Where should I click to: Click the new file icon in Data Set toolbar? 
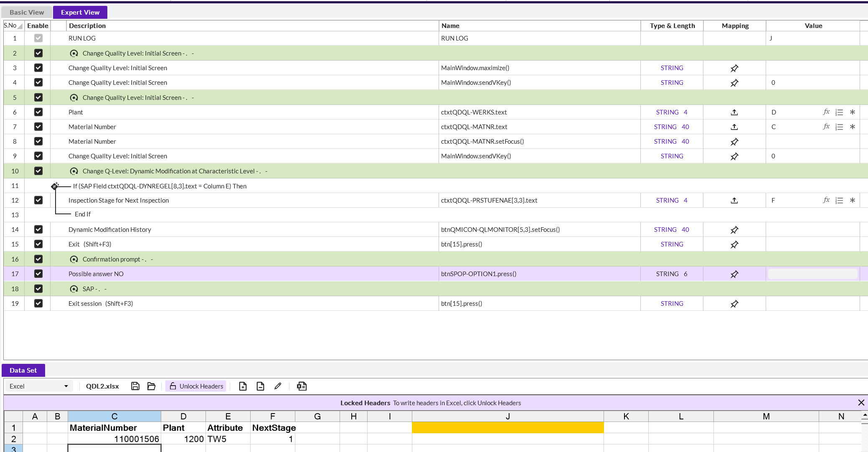(x=243, y=386)
